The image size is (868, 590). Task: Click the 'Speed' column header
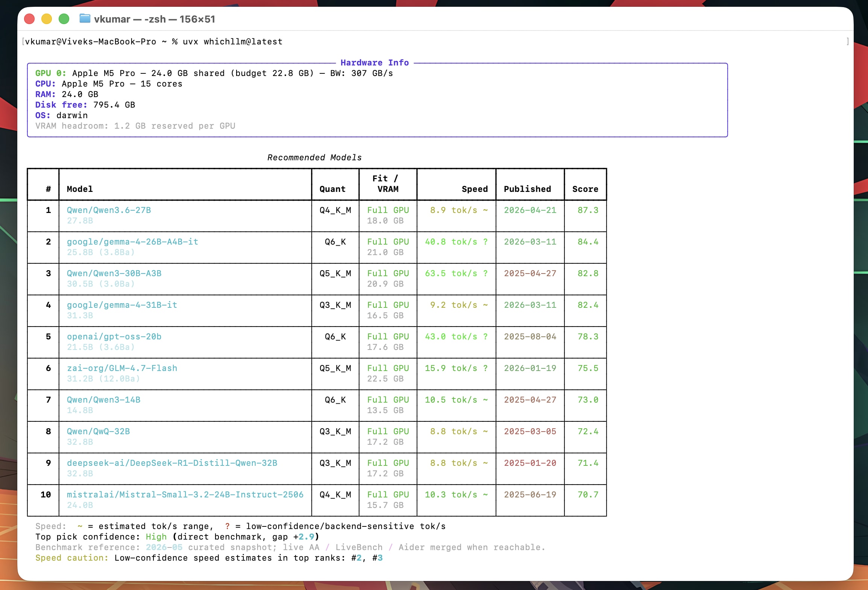475,189
